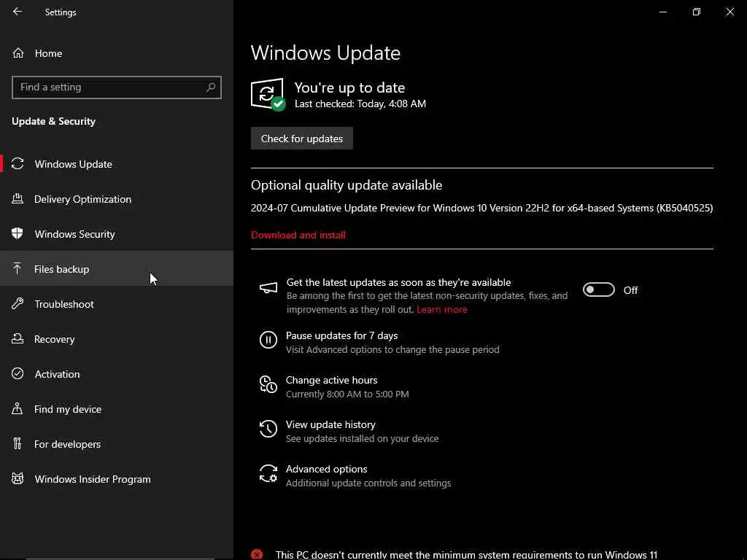
Task: Click the pause updates circle icon
Action: 268,340
